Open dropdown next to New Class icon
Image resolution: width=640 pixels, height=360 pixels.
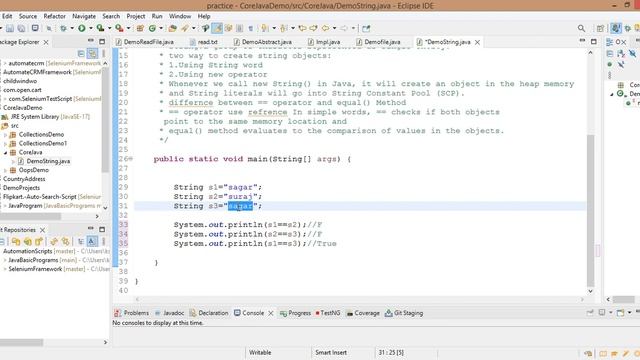click(x=161, y=28)
